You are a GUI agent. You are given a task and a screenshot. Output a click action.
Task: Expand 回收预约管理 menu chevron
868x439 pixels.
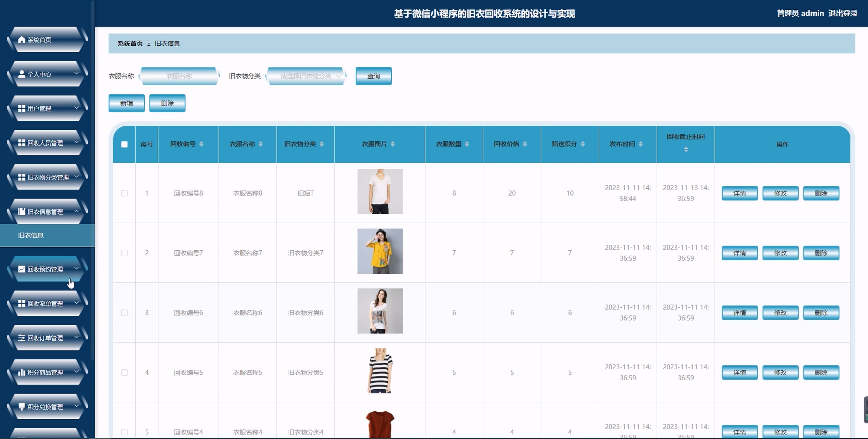click(x=77, y=268)
